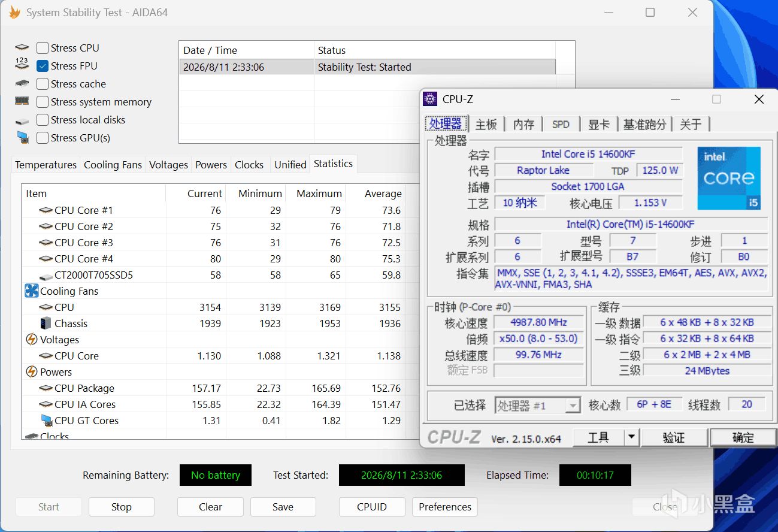Open the 显卡 tab in CPU-Z

click(598, 124)
